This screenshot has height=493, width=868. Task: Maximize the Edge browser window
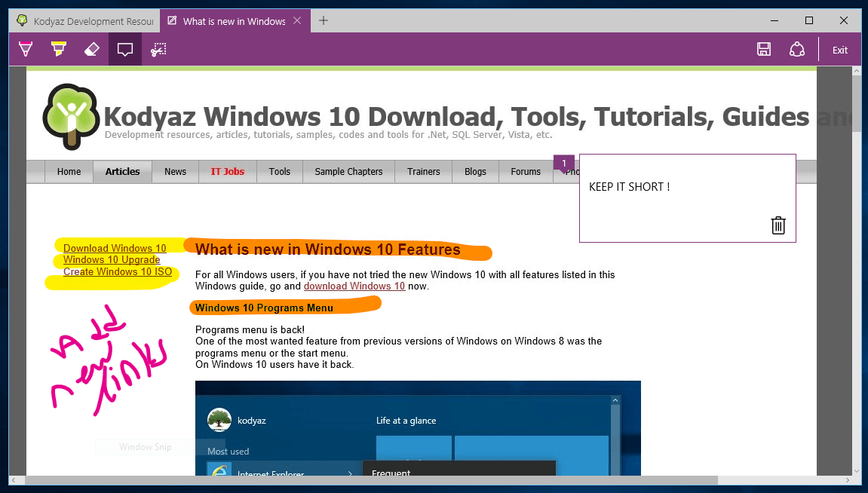[808, 20]
